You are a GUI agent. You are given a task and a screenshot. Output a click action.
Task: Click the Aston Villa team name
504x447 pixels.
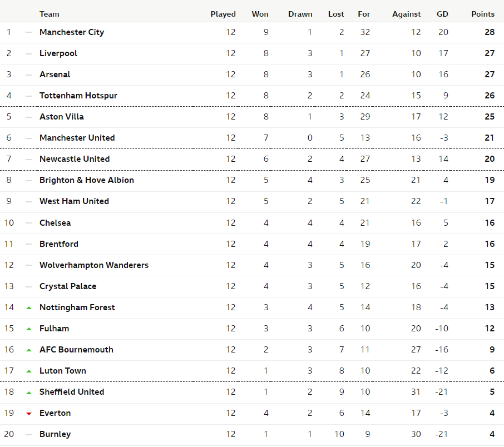click(x=61, y=117)
